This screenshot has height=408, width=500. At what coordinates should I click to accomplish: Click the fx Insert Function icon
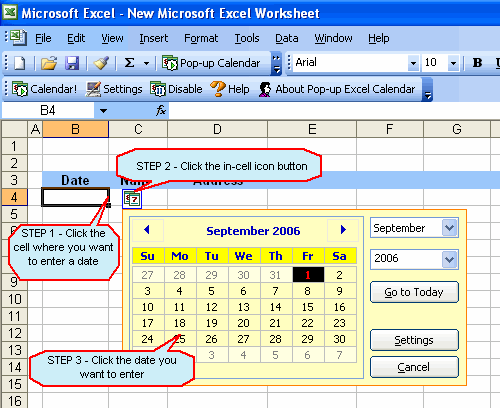pyautogui.click(x=161, y=110)
